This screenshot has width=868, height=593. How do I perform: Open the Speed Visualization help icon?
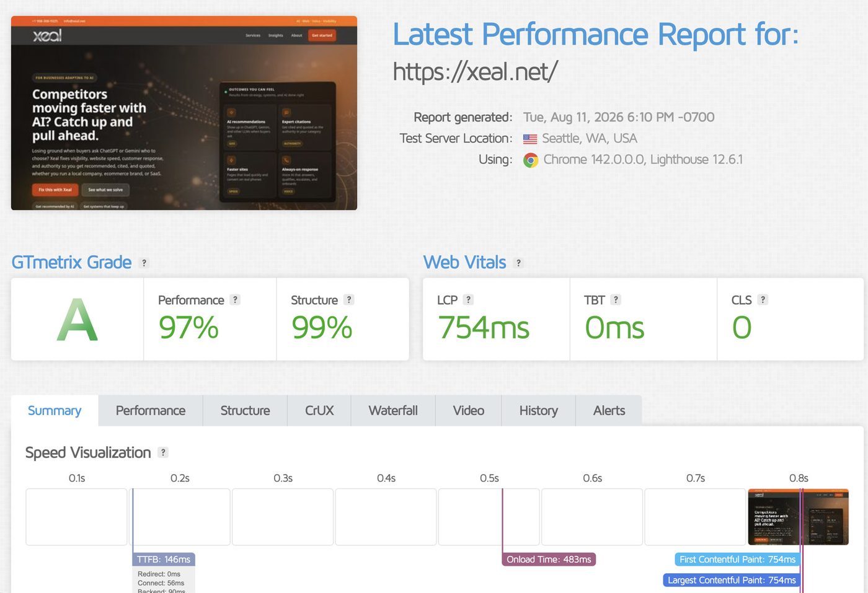point(163,452)
